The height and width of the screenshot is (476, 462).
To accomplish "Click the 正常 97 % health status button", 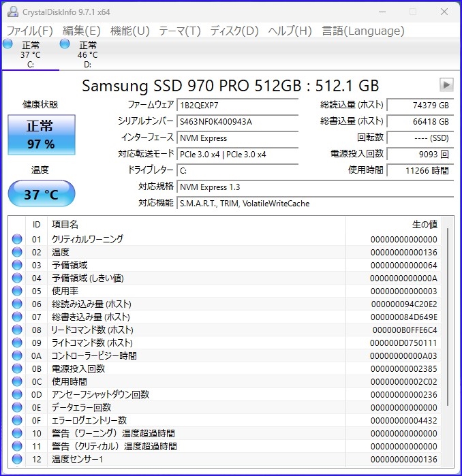I will [42, 134].
